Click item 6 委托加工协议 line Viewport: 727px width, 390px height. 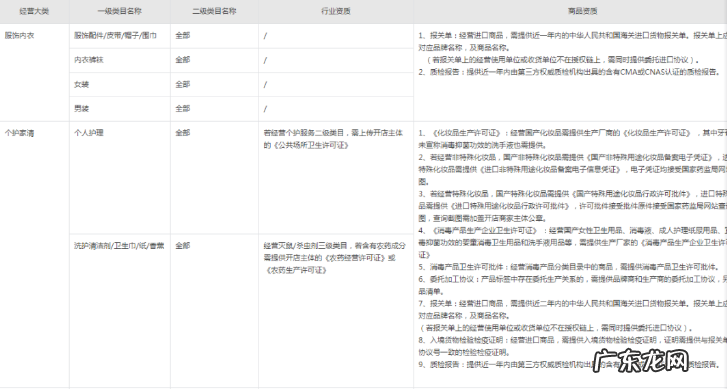572,279
